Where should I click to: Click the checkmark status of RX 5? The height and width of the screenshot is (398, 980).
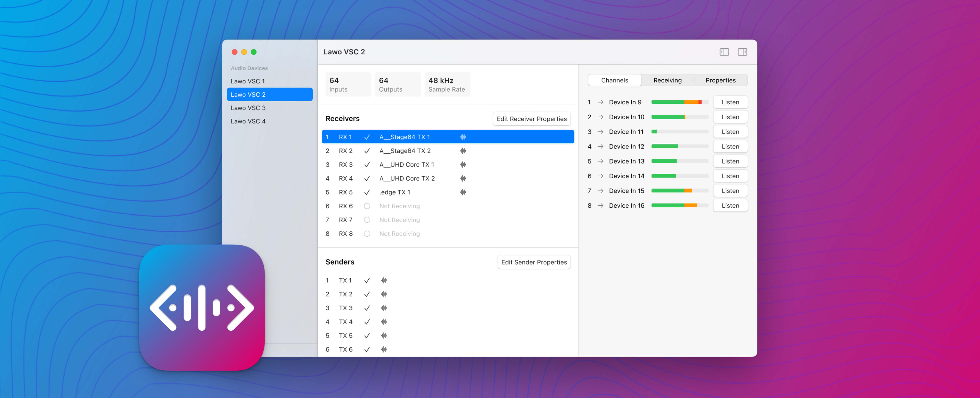(367, 192)
